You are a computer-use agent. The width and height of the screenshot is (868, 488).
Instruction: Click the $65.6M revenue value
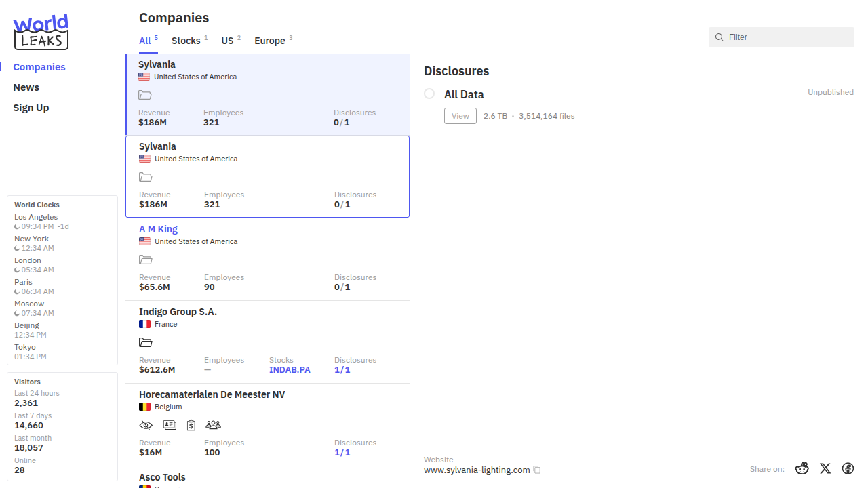point(155,287)
